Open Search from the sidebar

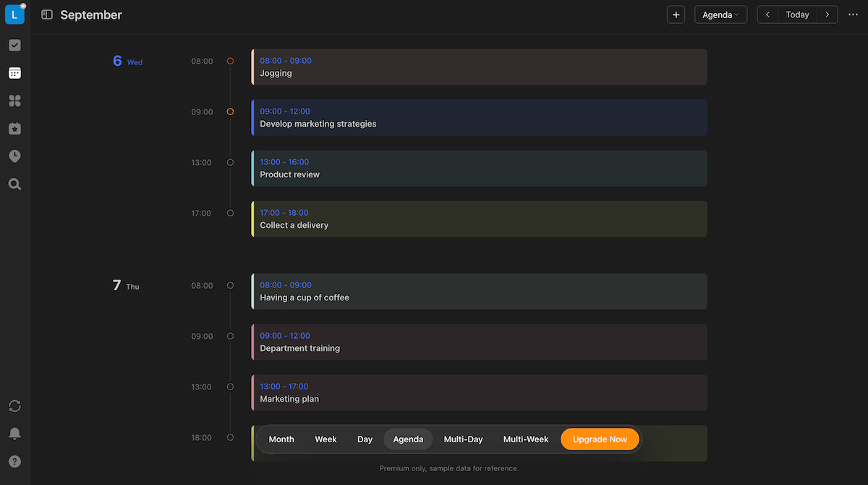(14, 184)
